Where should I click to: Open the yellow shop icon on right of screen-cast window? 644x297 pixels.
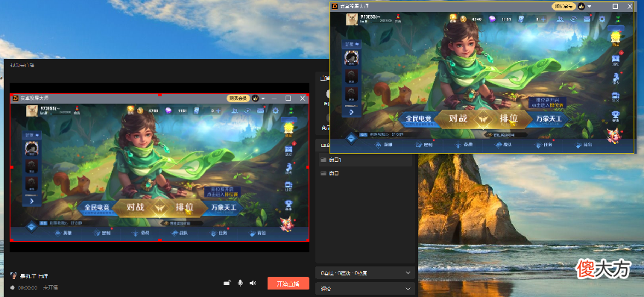pos(615,38)
